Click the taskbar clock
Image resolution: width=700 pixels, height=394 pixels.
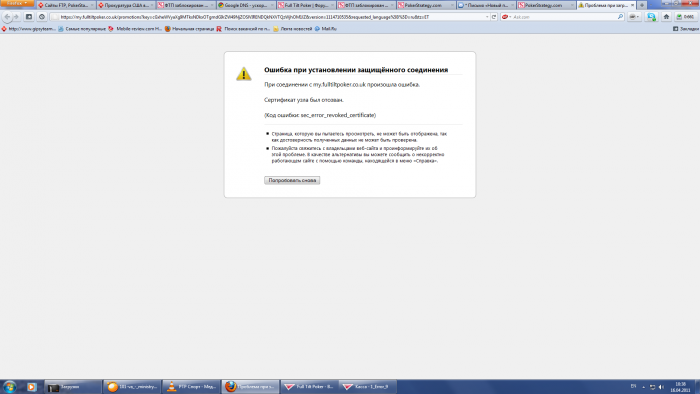point(680,387)
